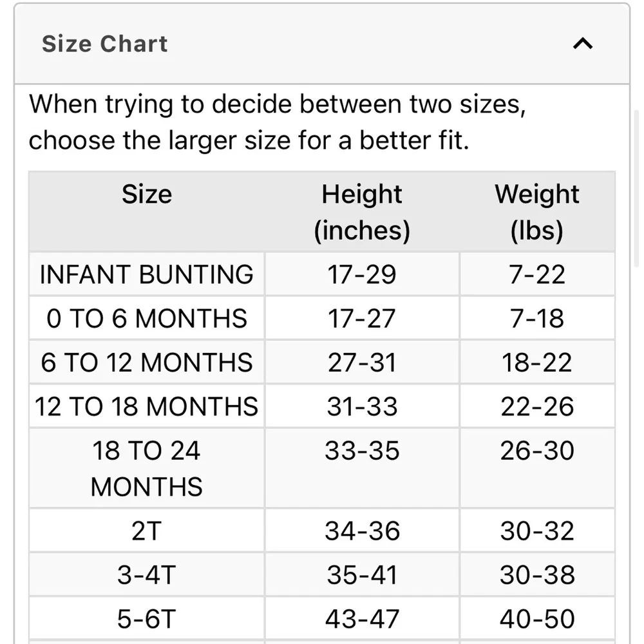This screenshot has width=644, height=644.
Task: Click the 7-18 weight value
Action: tap(537, 318)
